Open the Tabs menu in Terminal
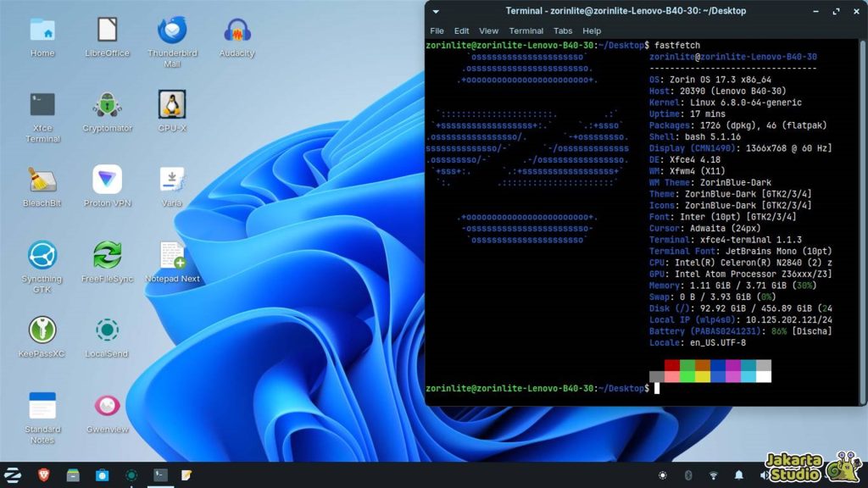Screen dimensions: 868x488 563,31
